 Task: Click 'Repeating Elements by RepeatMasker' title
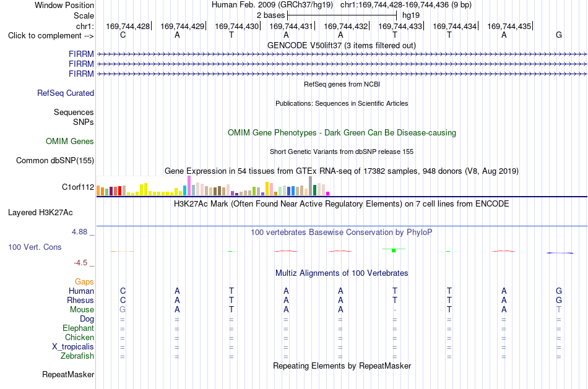point(342,365)
